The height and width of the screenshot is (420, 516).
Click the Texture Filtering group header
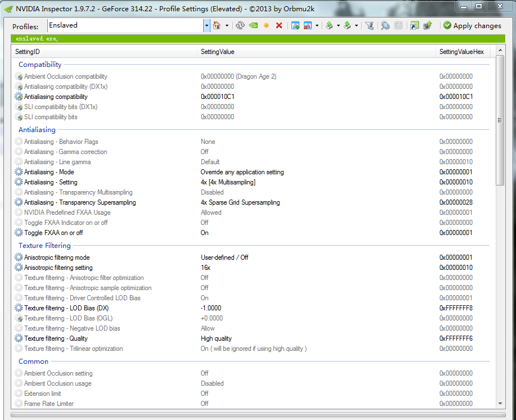click(x=44, y=245)
